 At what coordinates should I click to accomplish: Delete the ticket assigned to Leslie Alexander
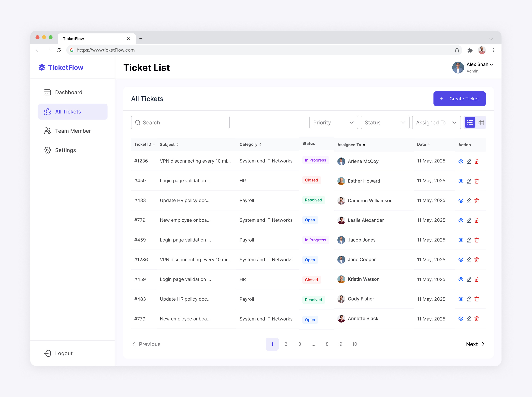477,220
